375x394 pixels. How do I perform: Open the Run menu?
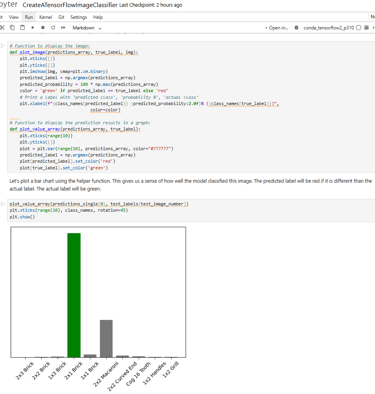(x=29, y=17)
